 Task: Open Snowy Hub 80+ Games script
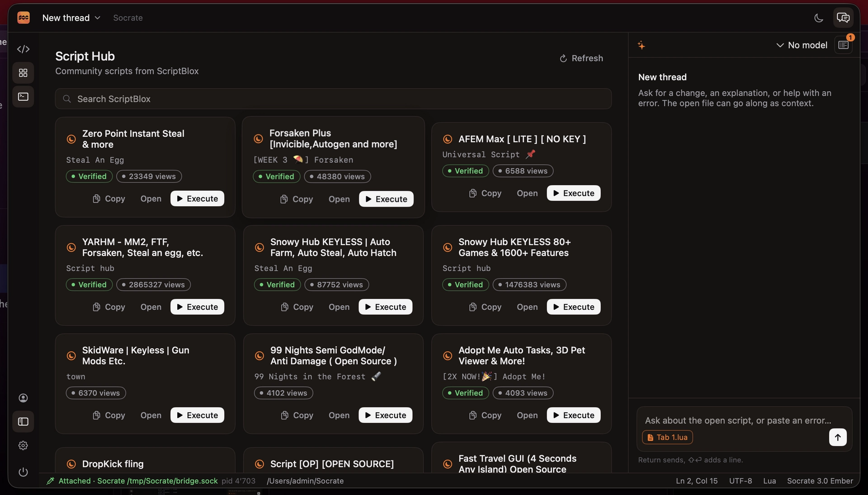[527, 307]
